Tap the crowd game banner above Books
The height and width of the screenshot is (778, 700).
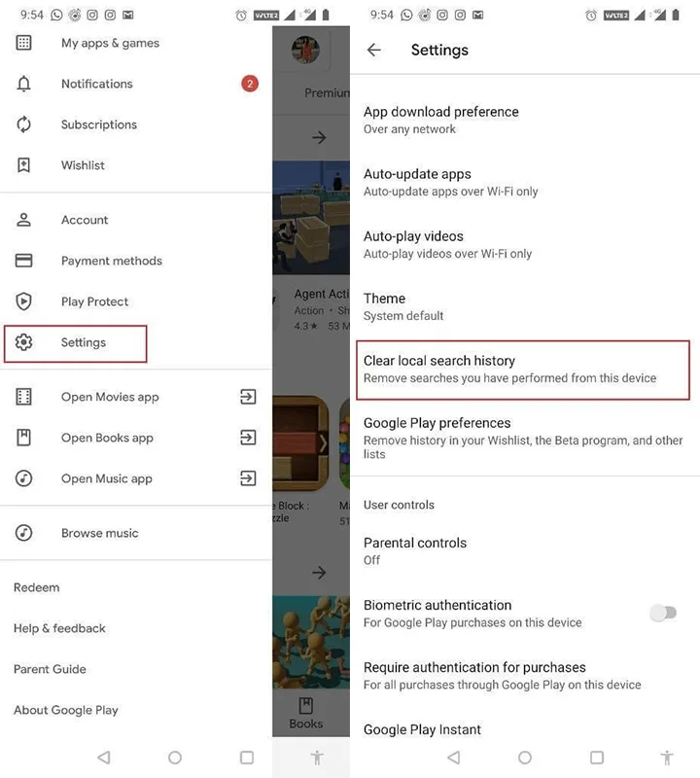311,642
